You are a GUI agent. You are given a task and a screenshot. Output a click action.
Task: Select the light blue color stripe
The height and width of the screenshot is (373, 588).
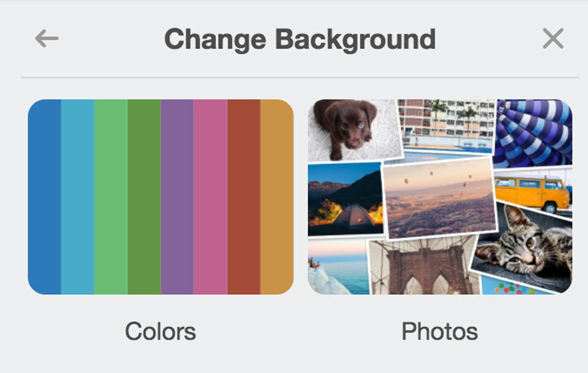point(77,196)
